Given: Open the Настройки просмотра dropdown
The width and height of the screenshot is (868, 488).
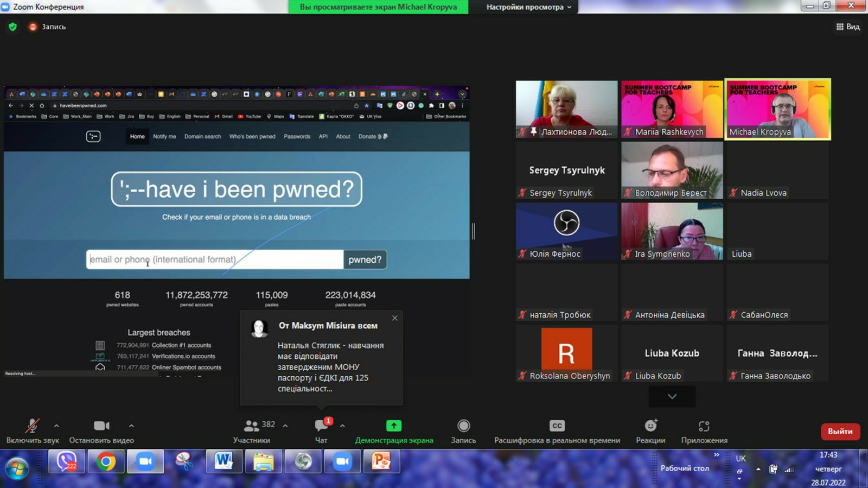Looking at the screenshot, I should pyautogui.click(x=528, y=7).
